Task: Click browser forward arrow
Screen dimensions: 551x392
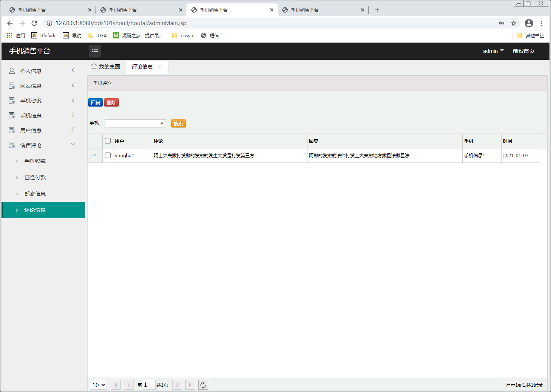Action: (x=22, y=23)
